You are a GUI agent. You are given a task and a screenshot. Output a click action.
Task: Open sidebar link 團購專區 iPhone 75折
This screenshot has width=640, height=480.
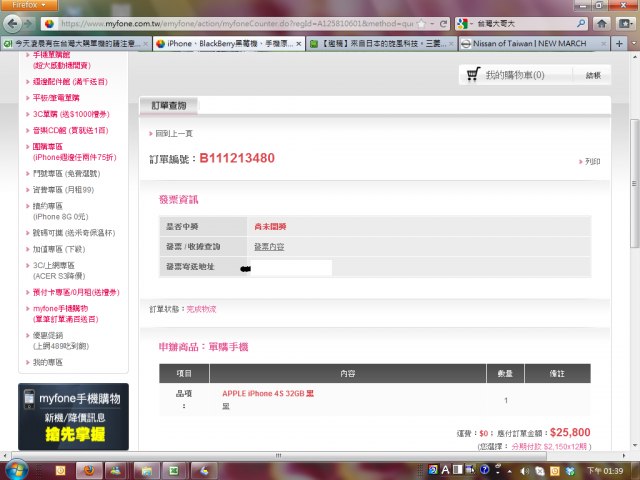(x=74, y=152)
